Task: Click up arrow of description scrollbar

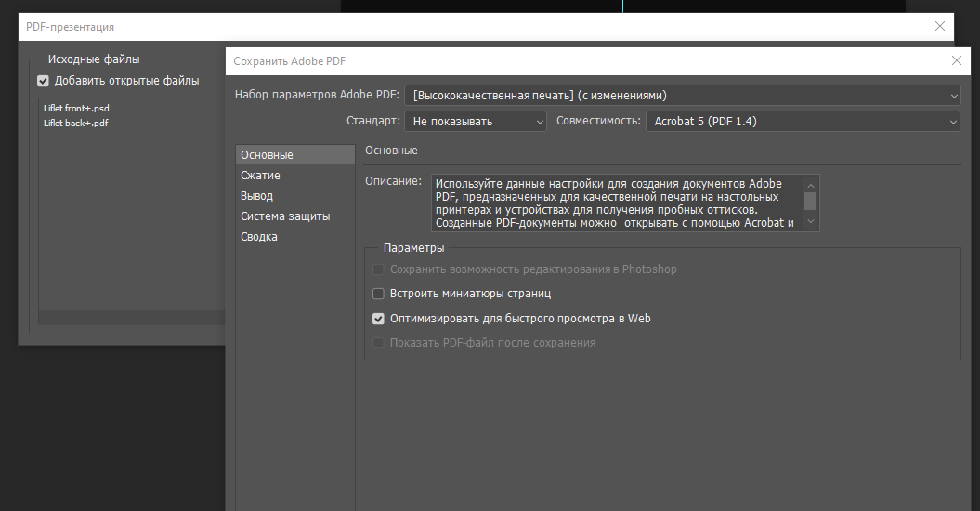Action: tap(811, 185)
